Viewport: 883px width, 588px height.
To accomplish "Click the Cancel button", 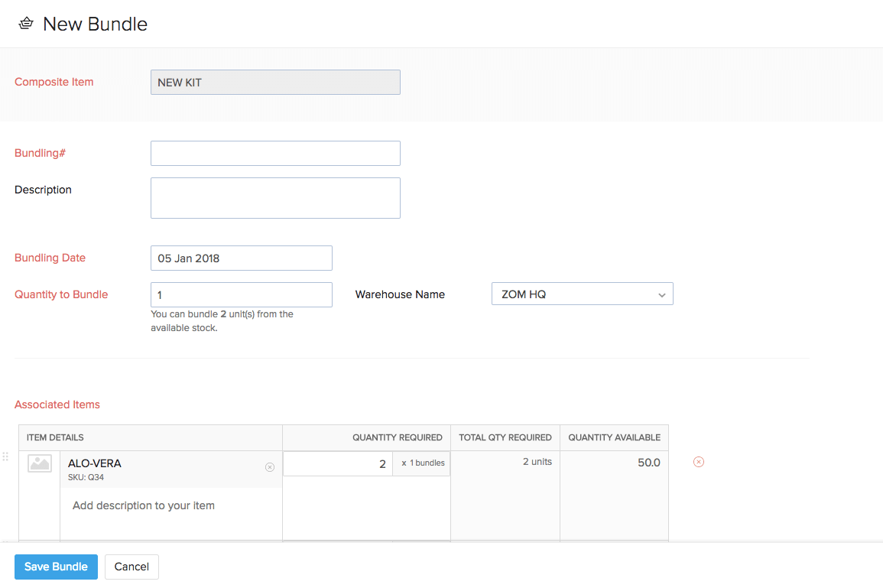I will point(131,567).
